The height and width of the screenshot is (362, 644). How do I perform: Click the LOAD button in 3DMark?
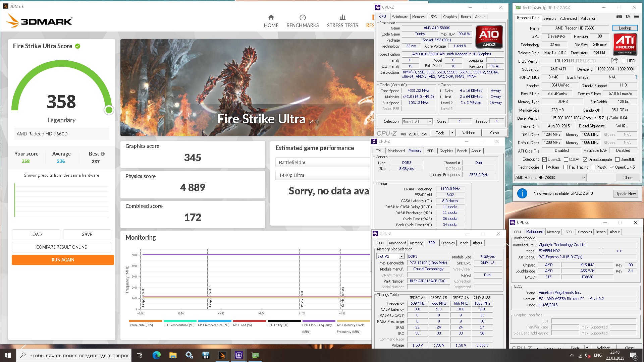(x=36, y=234)
